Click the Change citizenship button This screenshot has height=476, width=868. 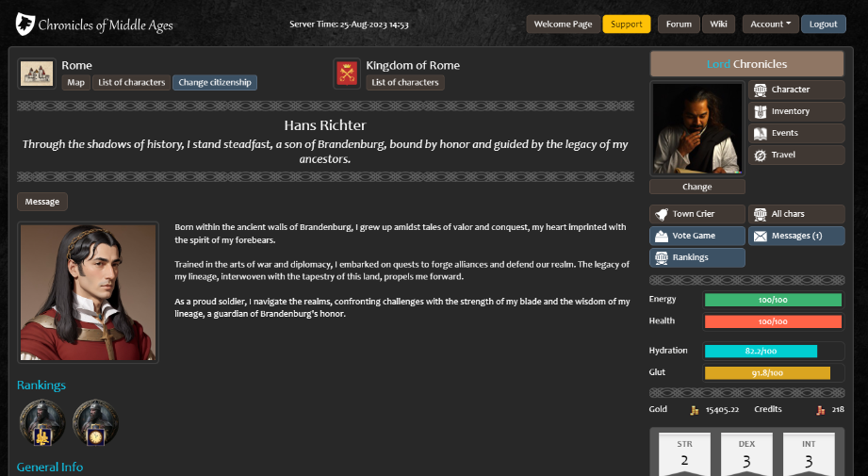(x=215, y=83)
